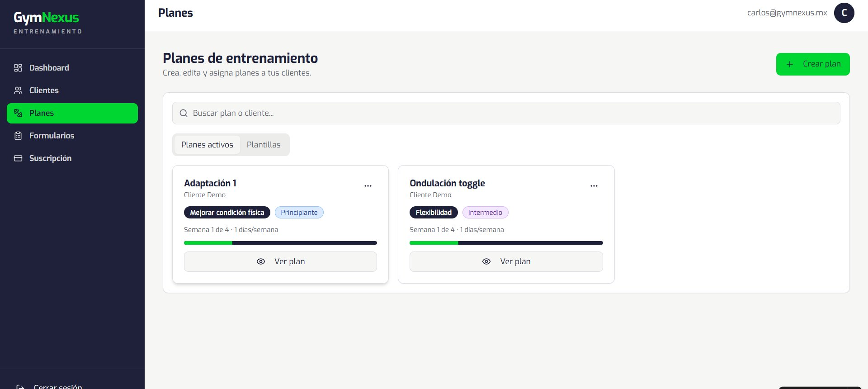Click the eye icon on Ondulación toggle card
868x389 pixels.
486,261
